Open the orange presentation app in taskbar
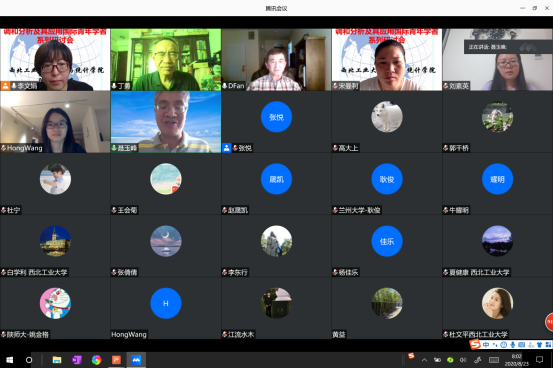Screen dimensions: 553x369 pyautogui.click(x=116, y=360)
